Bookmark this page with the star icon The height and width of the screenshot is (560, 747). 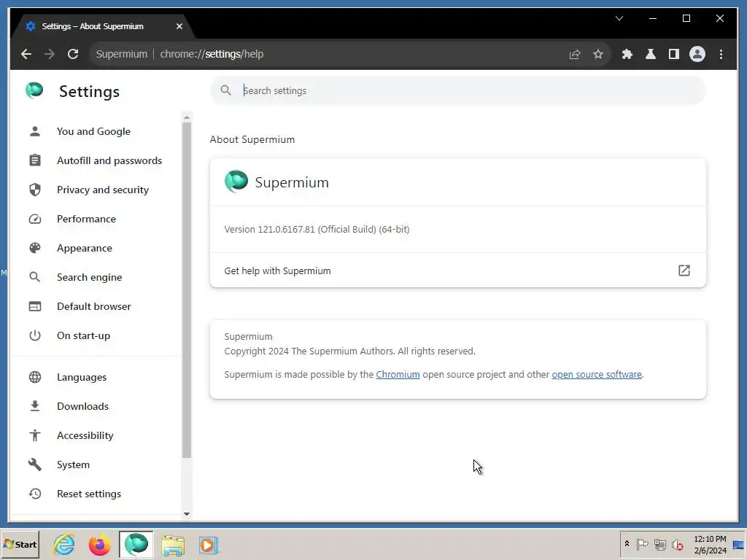[x=598, y=54]
